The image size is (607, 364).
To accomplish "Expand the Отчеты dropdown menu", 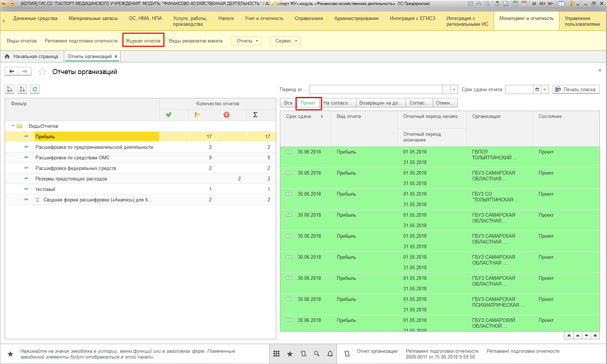I will [247, 41].
